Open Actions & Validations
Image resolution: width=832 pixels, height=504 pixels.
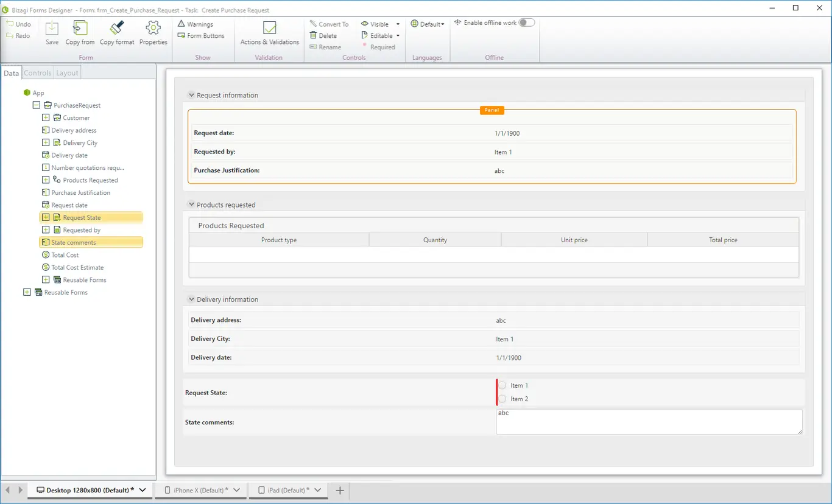point(269,29)
